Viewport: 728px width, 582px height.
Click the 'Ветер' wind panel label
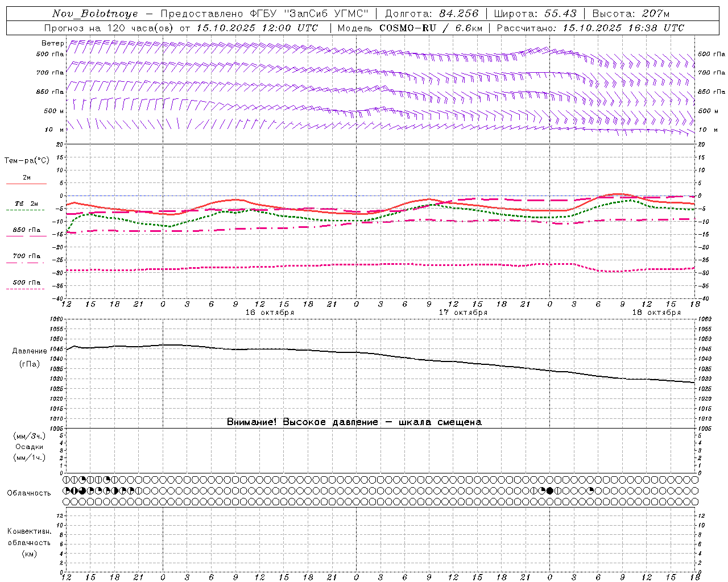(x=52, y=43)
